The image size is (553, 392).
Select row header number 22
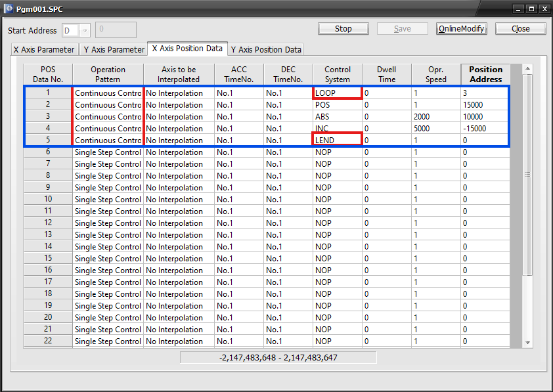pos(48,341)
